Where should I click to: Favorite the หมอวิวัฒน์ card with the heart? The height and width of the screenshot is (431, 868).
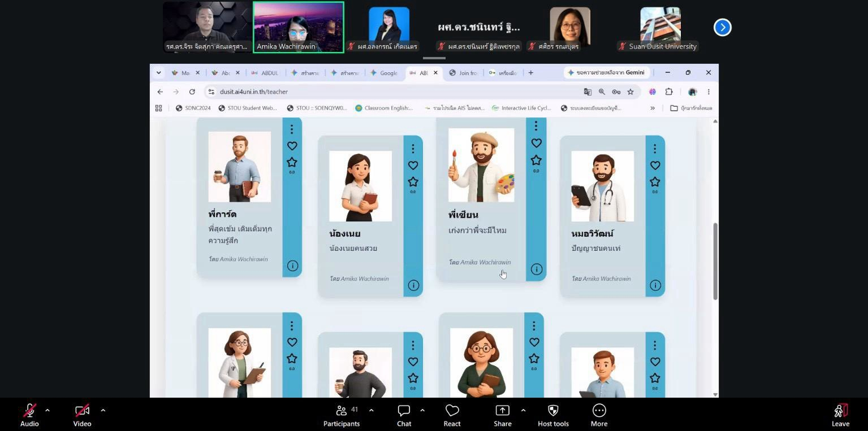pos(655,166)
